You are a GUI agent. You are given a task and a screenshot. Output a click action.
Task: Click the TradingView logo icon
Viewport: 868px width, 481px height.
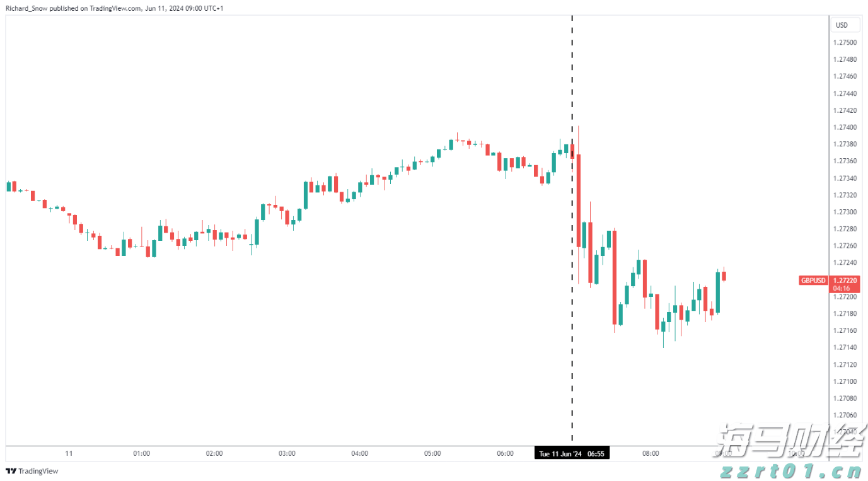click(11, 471)
